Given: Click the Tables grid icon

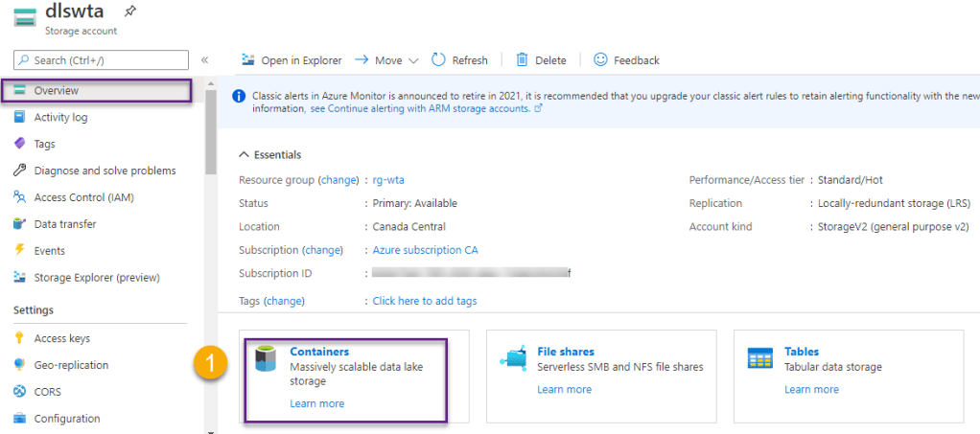Looking at the screenshot, I should [760, 360].
